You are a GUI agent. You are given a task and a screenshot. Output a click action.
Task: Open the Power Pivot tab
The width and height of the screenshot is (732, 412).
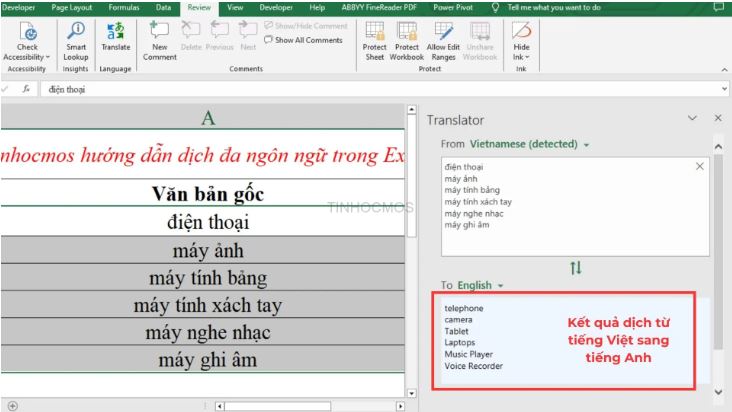coord(453,7)
